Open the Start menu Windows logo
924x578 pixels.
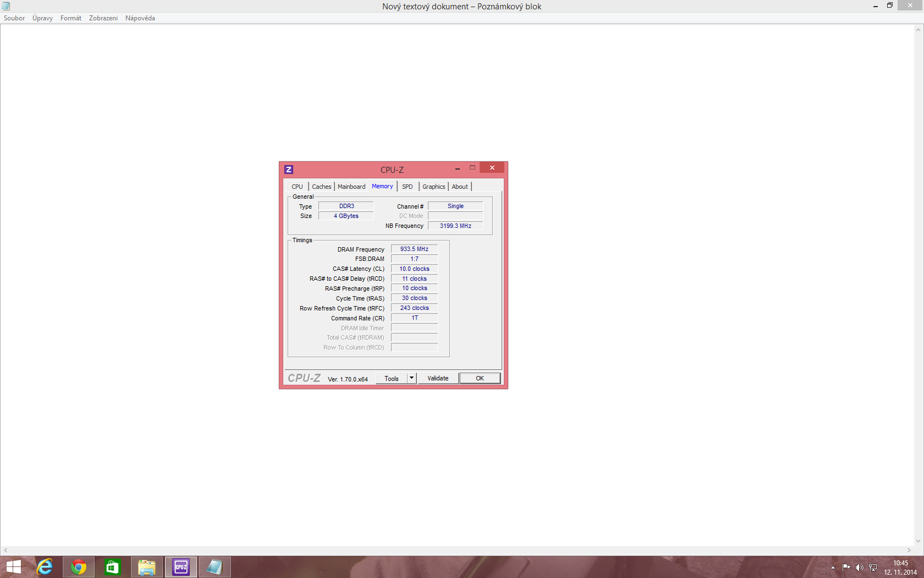(x=14, y=567)
